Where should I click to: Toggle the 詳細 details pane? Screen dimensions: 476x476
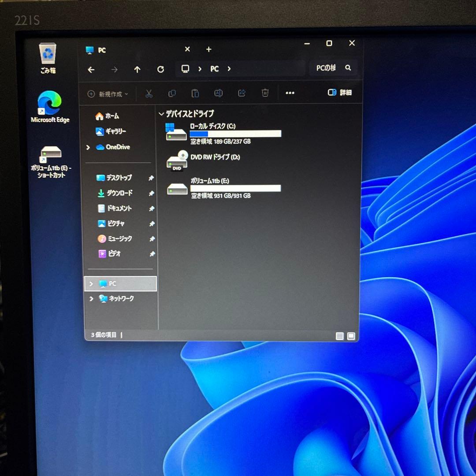pos(338,93)
